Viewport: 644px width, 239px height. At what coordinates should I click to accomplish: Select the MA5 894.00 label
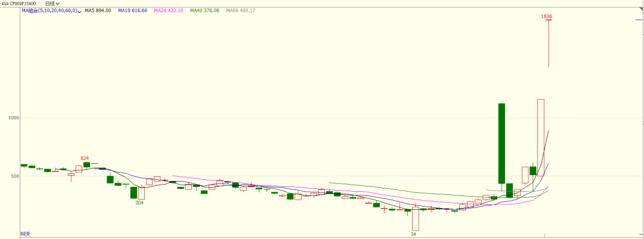point(98,11)
